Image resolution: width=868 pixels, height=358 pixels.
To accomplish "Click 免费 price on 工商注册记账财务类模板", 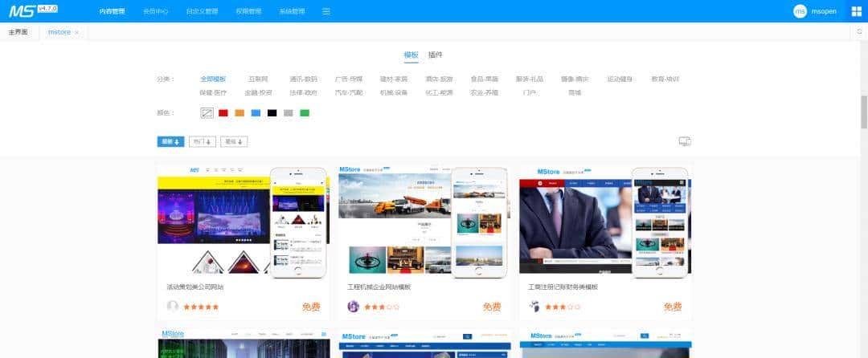I will coord(673,307).
